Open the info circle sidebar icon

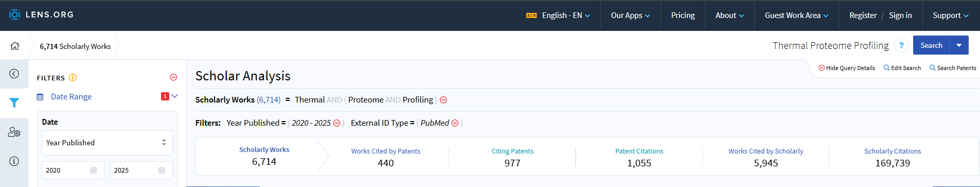click(x=14, y=161)
